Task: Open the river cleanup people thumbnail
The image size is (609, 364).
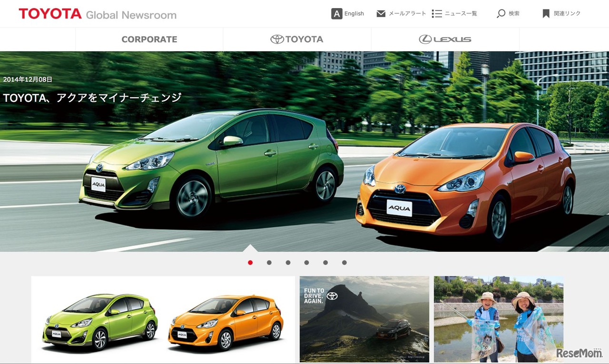Action: [499, 319]
